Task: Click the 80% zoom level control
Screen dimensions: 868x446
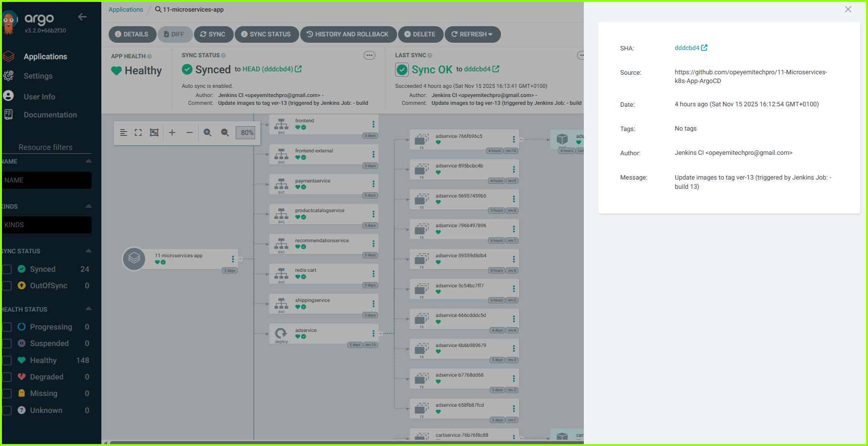Action: pyautogui.click(x=245, y=132)
